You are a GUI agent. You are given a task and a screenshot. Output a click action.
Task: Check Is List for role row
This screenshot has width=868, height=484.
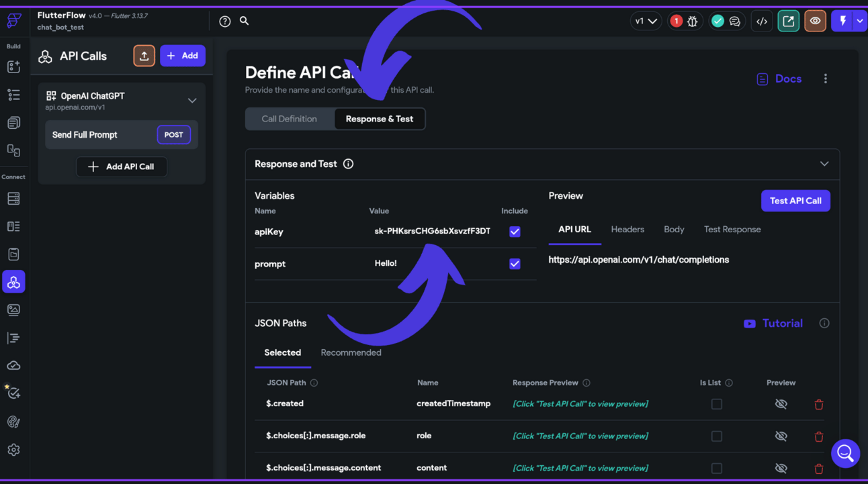pos(717,436)
